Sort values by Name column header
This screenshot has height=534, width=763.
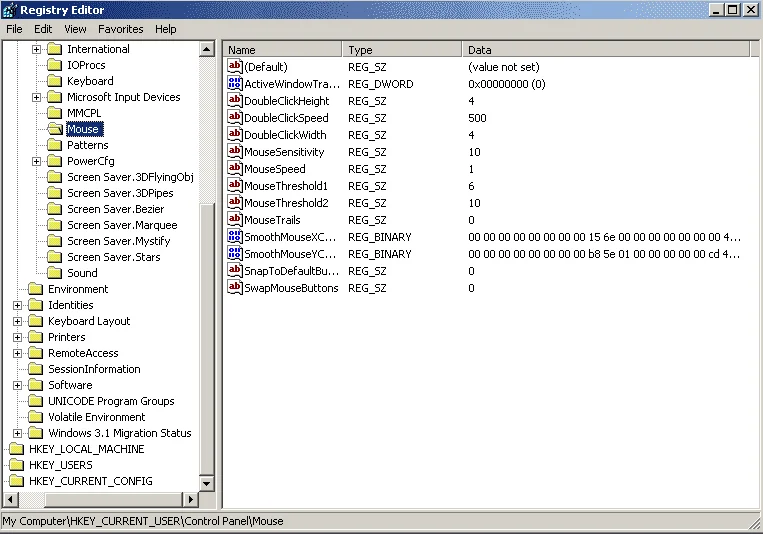click(x=283, y=50)
